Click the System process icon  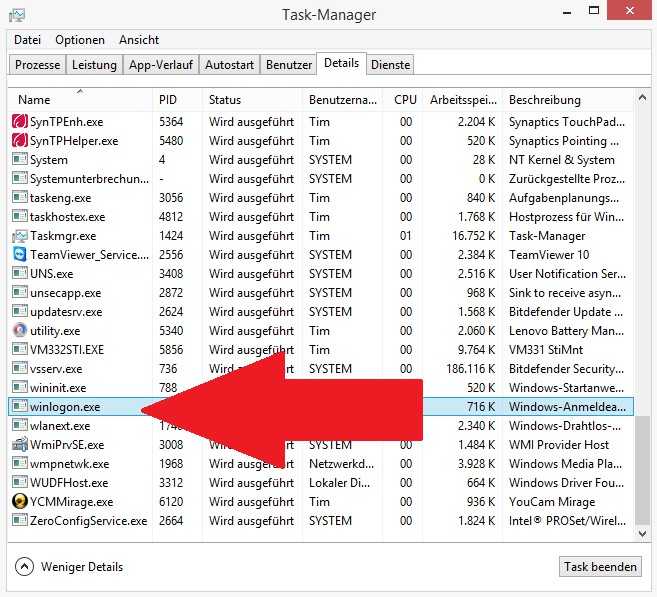[x=20, y=159]
